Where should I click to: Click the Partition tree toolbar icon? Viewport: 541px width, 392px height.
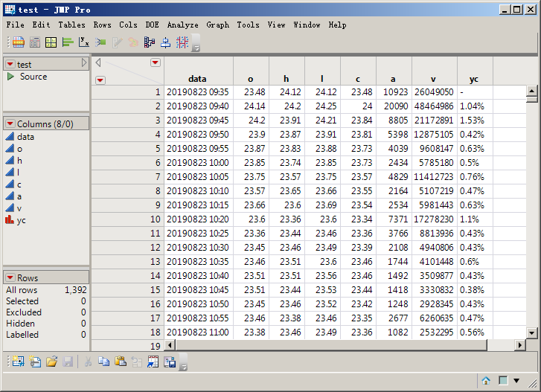click(x=150, y=42)
